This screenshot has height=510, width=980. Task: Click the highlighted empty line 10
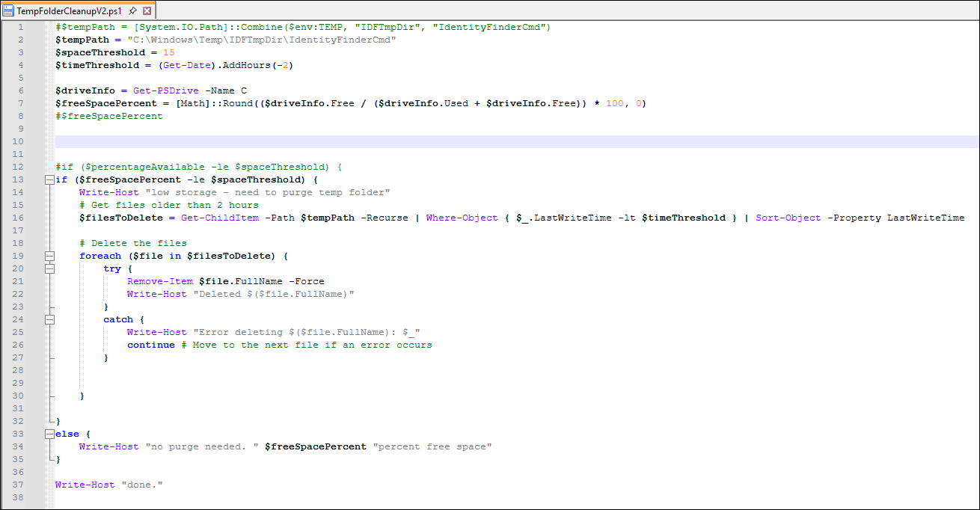click(299, 141)
